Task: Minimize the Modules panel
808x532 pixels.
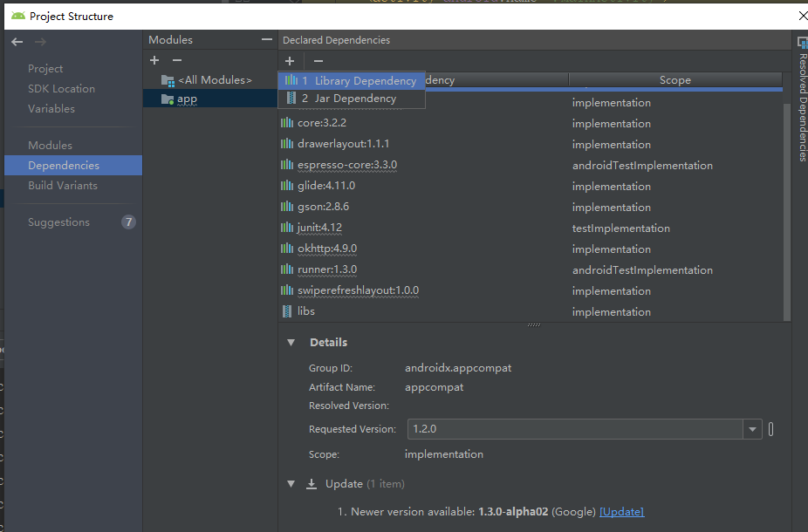Action: 266,39
